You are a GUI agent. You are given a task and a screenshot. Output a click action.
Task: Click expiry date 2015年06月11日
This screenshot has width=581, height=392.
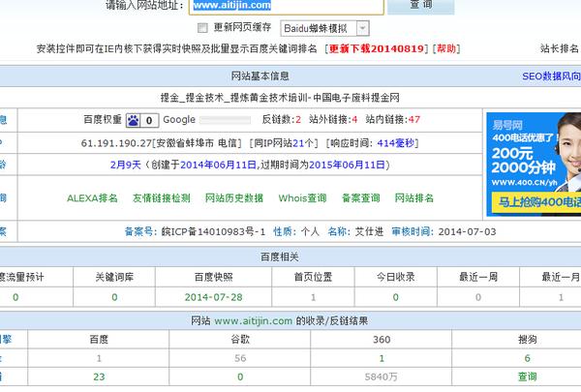[347, 165]
